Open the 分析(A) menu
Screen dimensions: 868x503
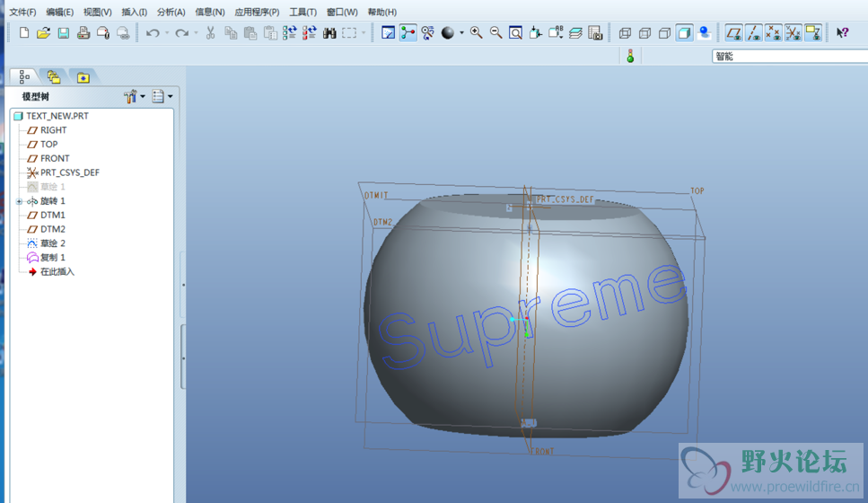[x=171, y=13]
